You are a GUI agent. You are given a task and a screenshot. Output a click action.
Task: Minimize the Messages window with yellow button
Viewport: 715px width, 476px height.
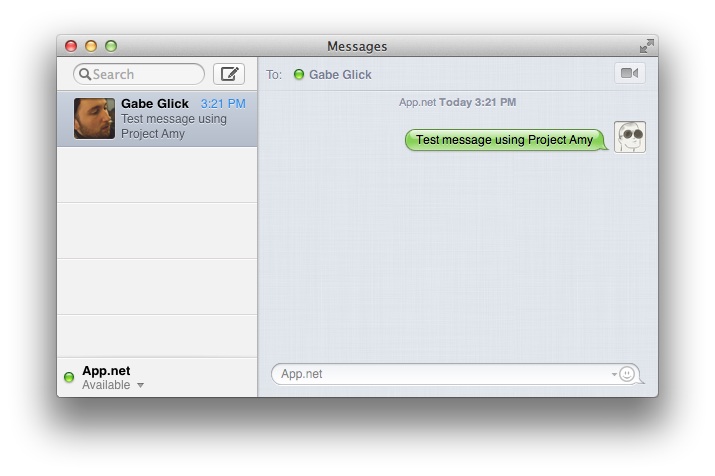pyautogui.click(x=91, y=46)
